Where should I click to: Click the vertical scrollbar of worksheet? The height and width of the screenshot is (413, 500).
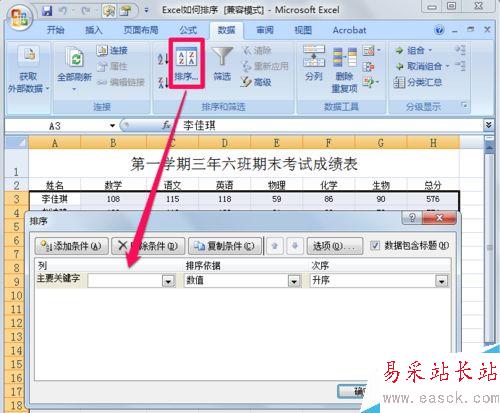click(x=489, y=247)
